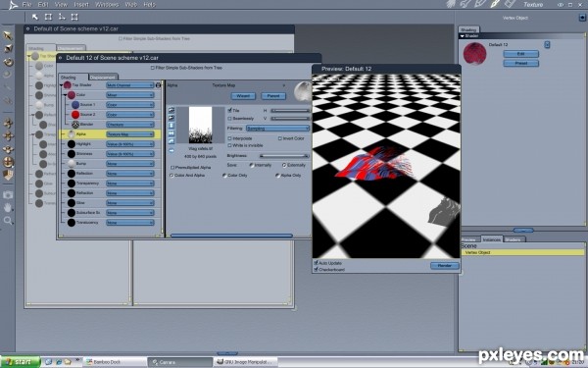Open the File menu
Image resolution: width=588 pixels, height=368 pixels.
coord(26,5)
